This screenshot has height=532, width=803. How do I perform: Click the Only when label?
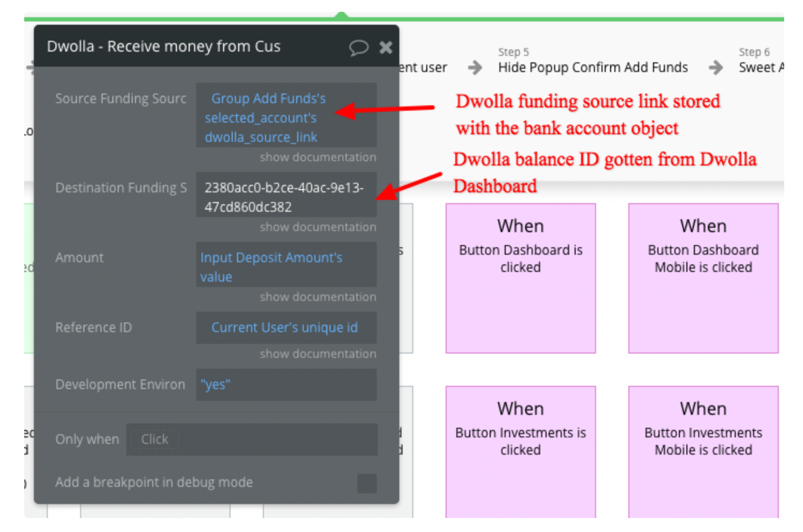coord(87,440)
